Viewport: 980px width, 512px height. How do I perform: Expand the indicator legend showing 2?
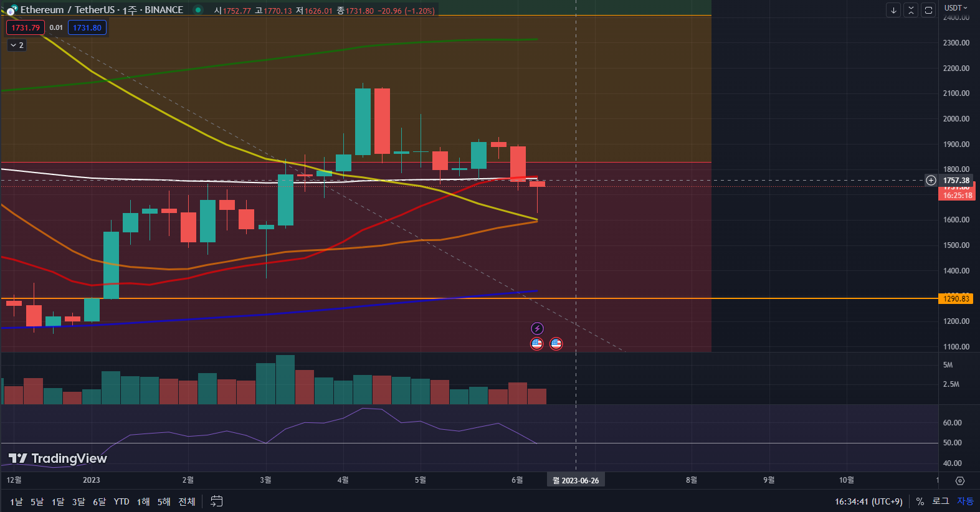17,45
